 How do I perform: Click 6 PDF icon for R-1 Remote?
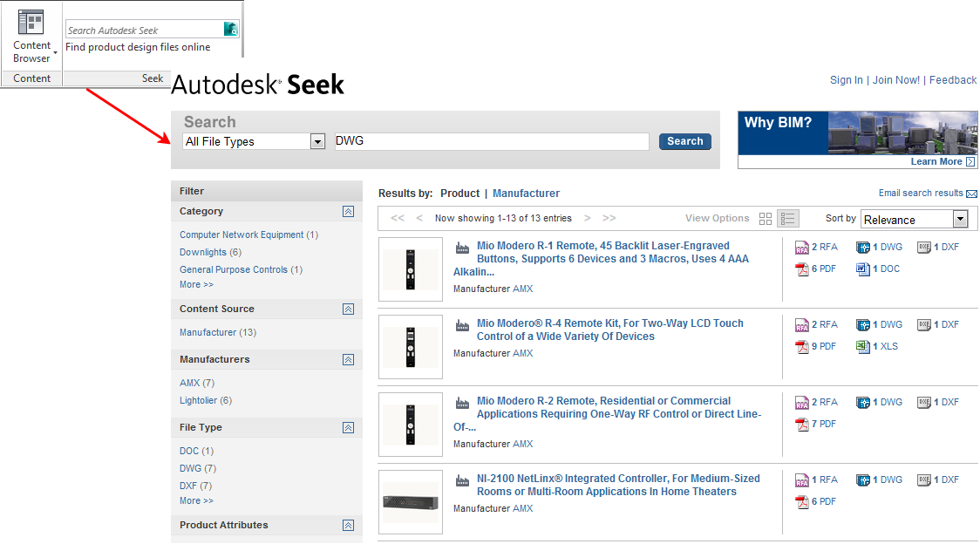(x=802, y=269)
